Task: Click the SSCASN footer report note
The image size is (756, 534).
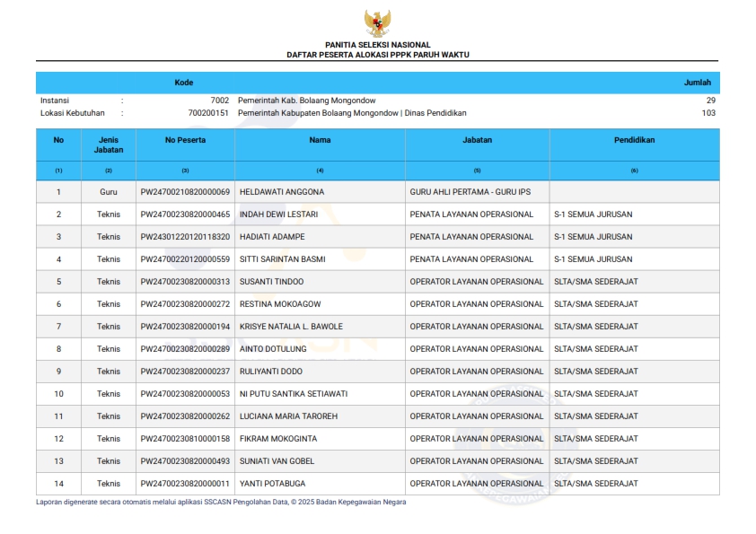Action: [x=221, y=502]
